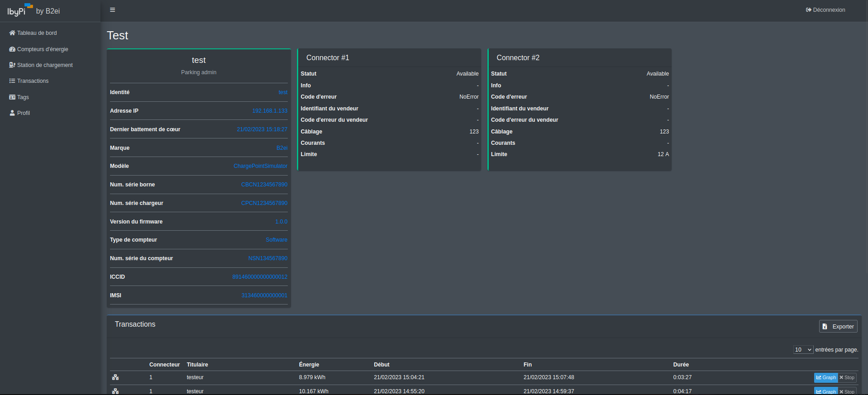Viewport: 868px width, 395px height.
Task: Click the Parking admin subtitle
Action: 199,72
